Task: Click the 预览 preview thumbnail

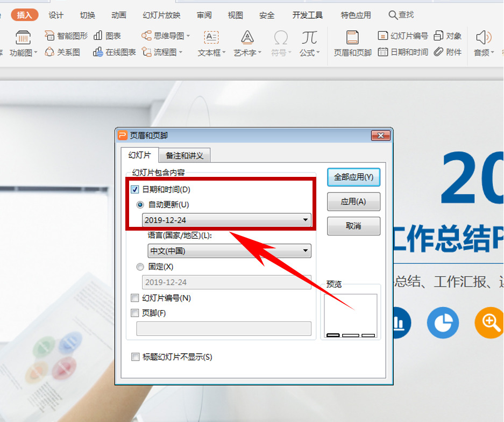Action: point(351,316)
